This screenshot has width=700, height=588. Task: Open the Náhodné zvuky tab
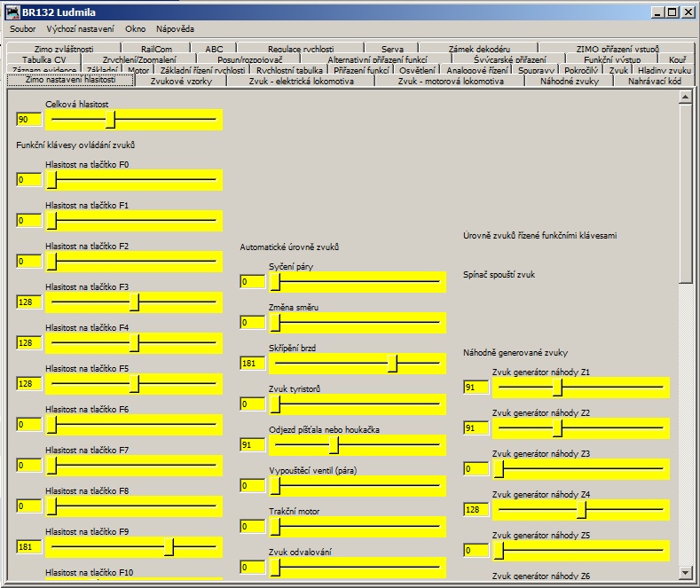coord(569,81)
